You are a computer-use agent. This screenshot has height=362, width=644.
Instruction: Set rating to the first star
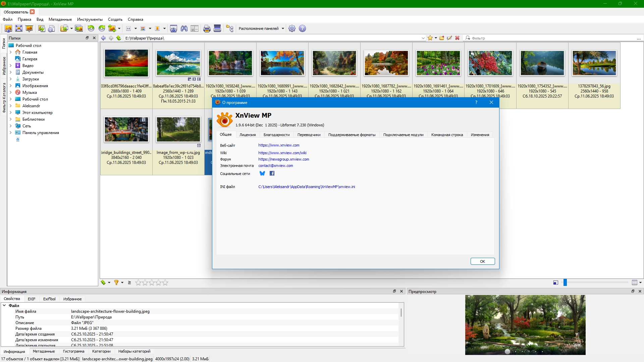(x=138, y=283)
